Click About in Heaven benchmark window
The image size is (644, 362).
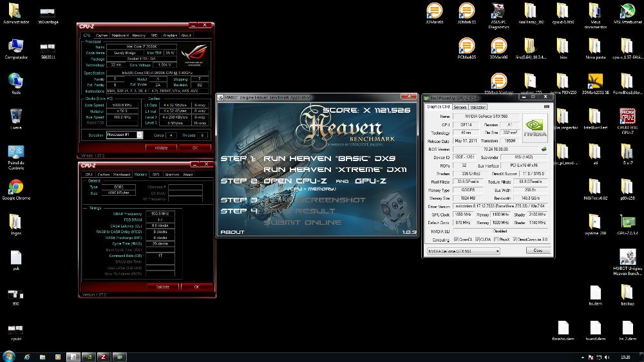click(232, 232)
